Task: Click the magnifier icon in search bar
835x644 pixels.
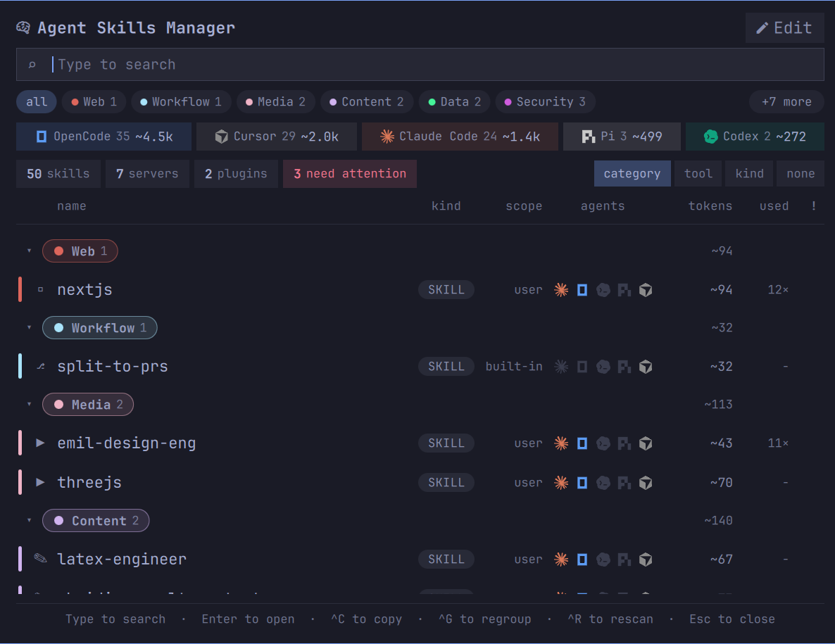Action: click(32, 65)
